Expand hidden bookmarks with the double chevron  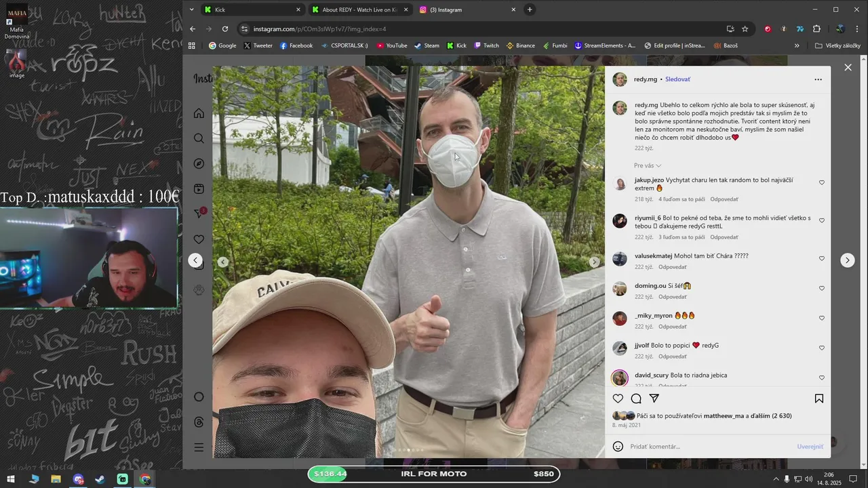[x=797, y=45]
